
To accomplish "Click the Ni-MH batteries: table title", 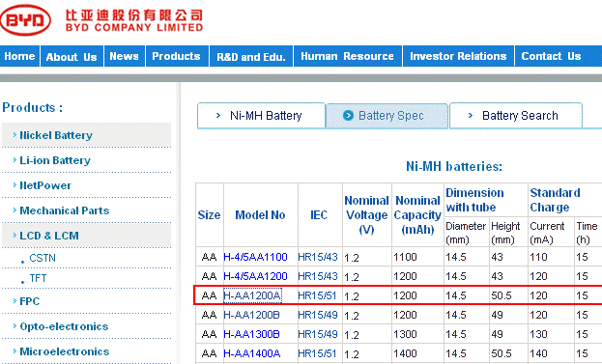I will click(x=454, y=166).
